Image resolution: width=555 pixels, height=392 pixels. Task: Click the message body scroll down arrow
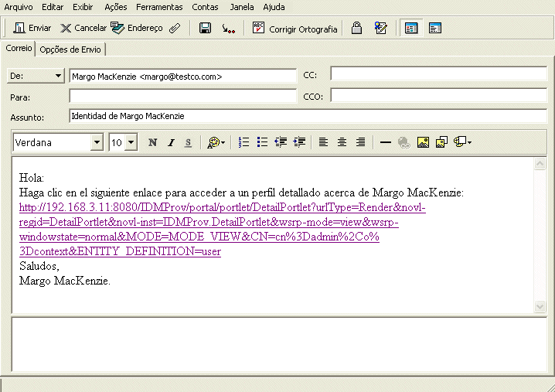tap(540, 306)
